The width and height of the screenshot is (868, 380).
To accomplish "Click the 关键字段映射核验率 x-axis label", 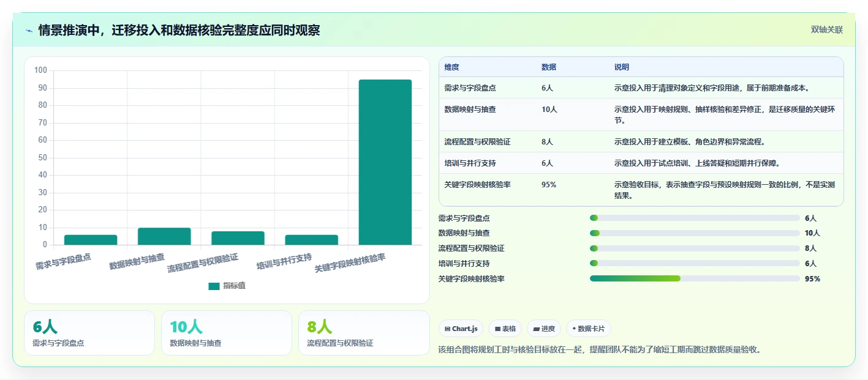I will tap(350, 264).
